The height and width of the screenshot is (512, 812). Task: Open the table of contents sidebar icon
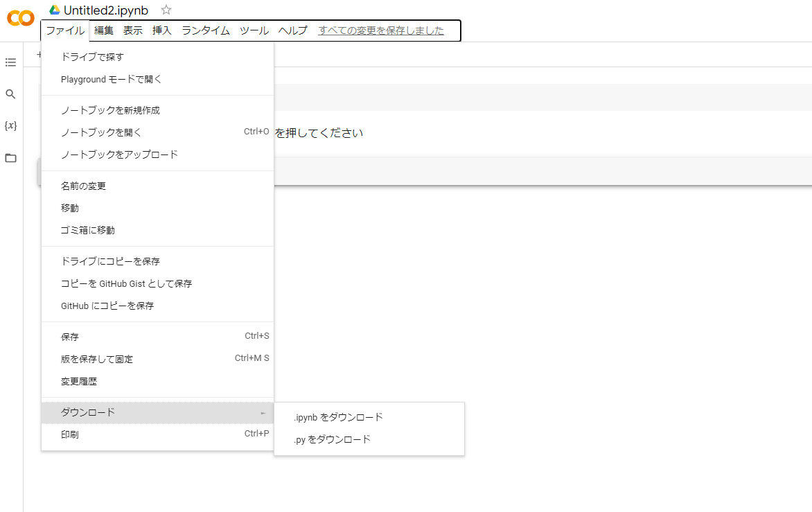pyautogui.click(x=10, y=62)
